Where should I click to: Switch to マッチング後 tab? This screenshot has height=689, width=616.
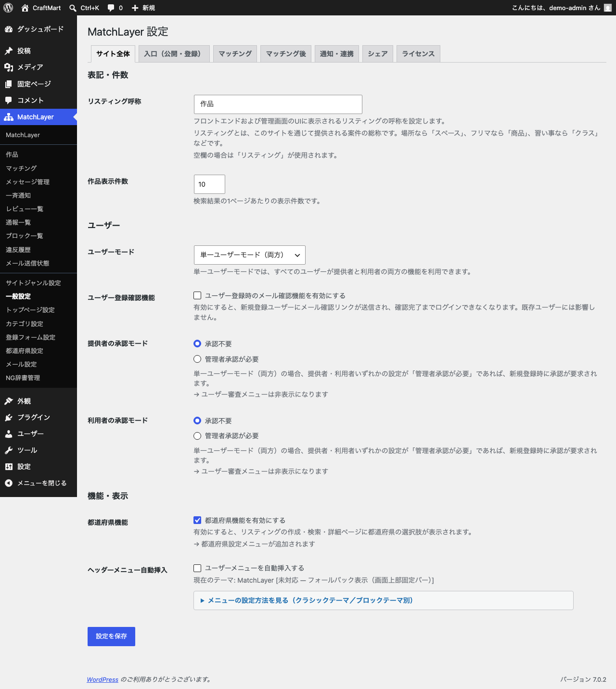[x=286, y=54]
